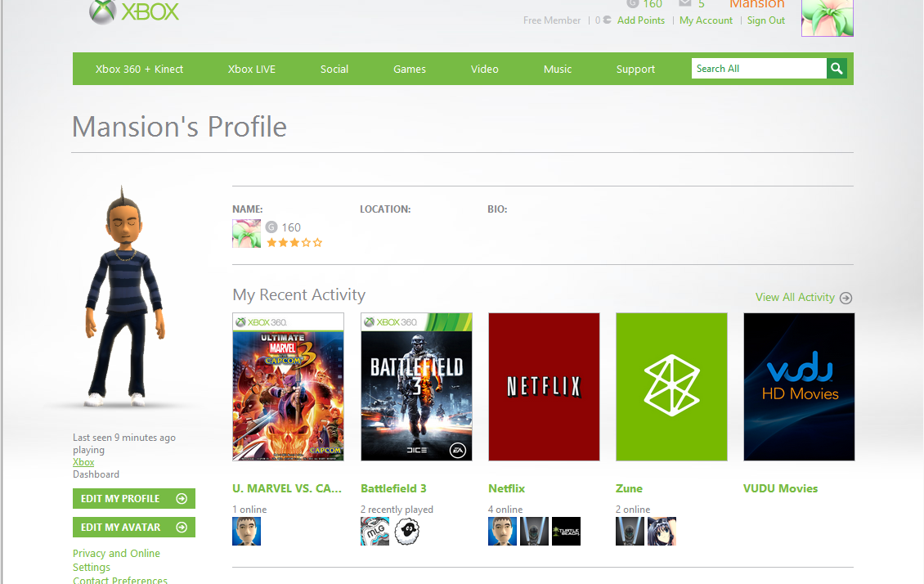The height and width of the screenshot is (584, 924).
Task: Click the Battlefield 3 title link
Action: click(x=393, y=488)
